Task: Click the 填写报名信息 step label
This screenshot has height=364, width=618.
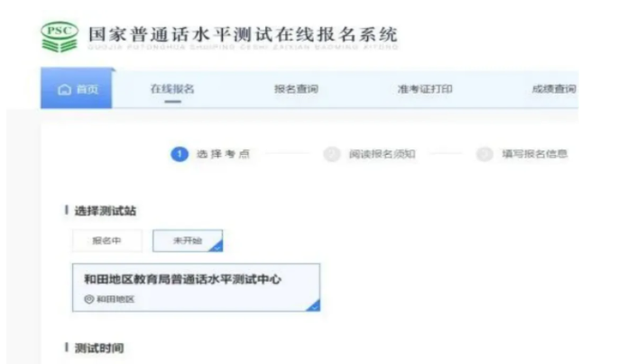Action: coord(535,154)
